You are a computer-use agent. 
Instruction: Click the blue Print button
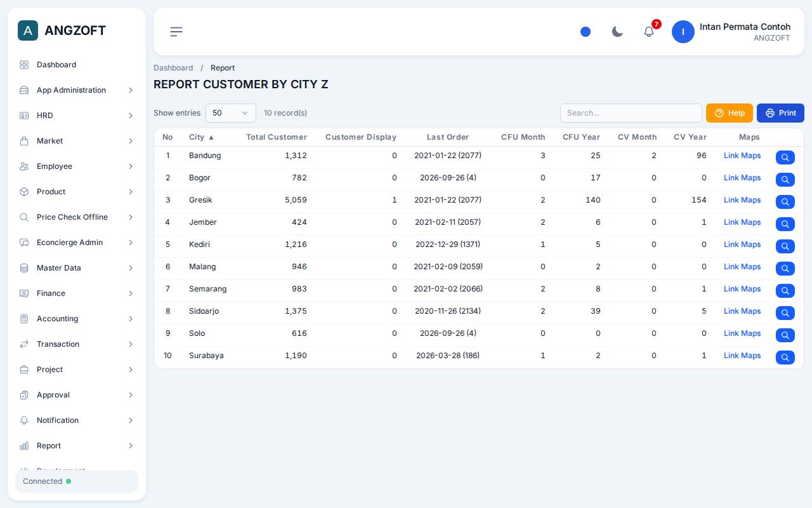(x=780, y=113)
